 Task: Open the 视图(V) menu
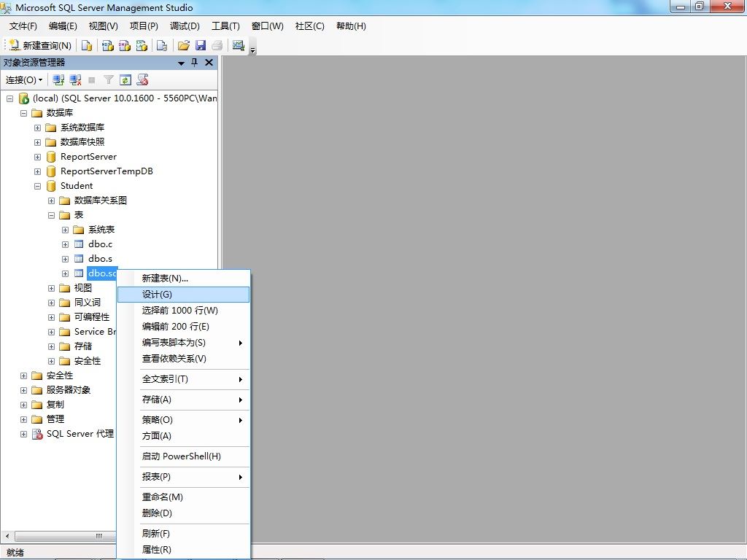point(104,26)
